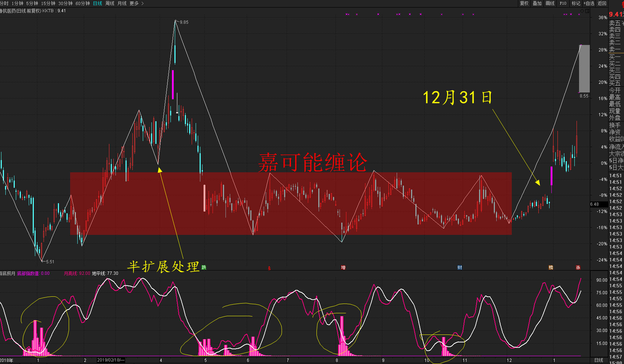Click the 2018年 time axis label
Screen dimensions: 624x364
pos(6,360)
